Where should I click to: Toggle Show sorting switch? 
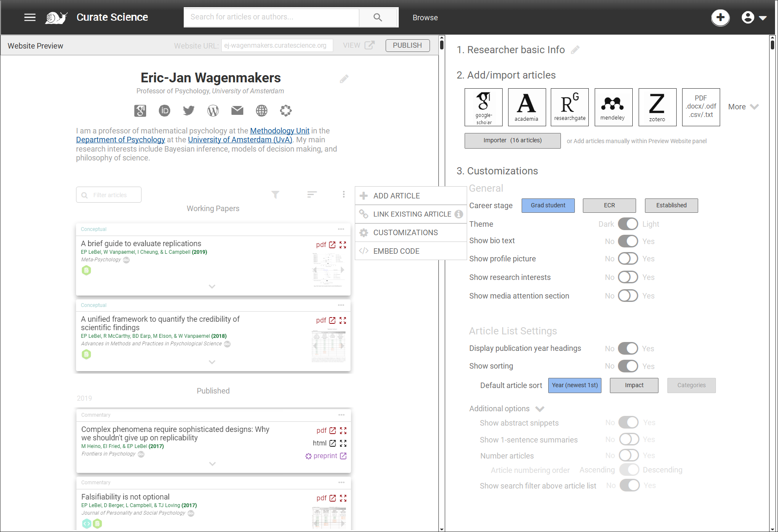[628, 366]
